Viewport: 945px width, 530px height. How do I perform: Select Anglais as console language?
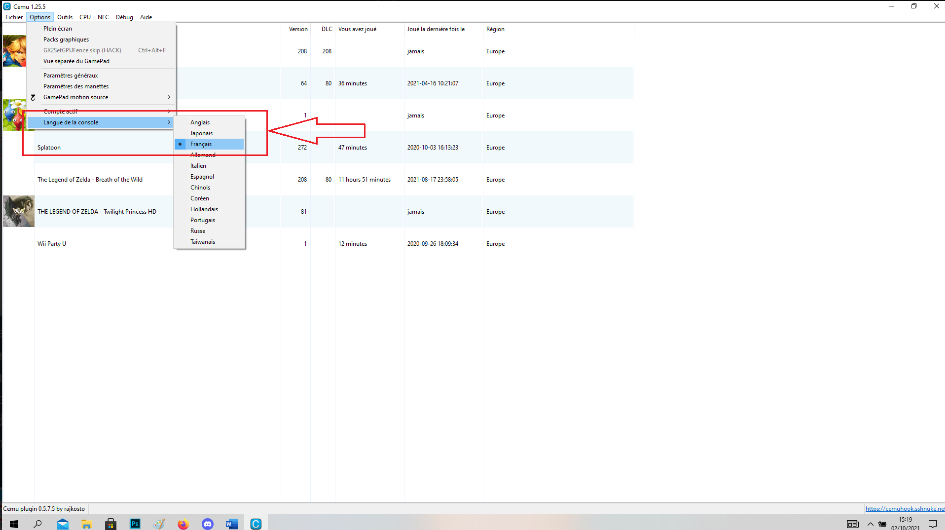(x=200, y=122)
